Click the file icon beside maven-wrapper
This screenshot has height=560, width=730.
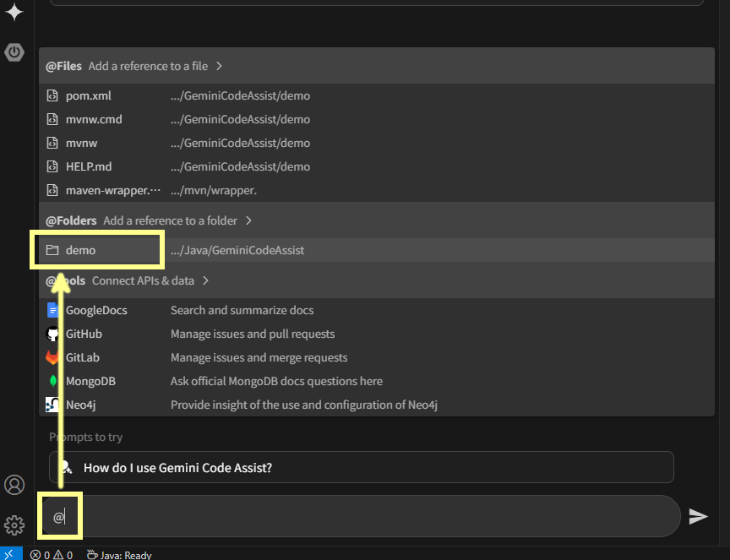[52, 190]
